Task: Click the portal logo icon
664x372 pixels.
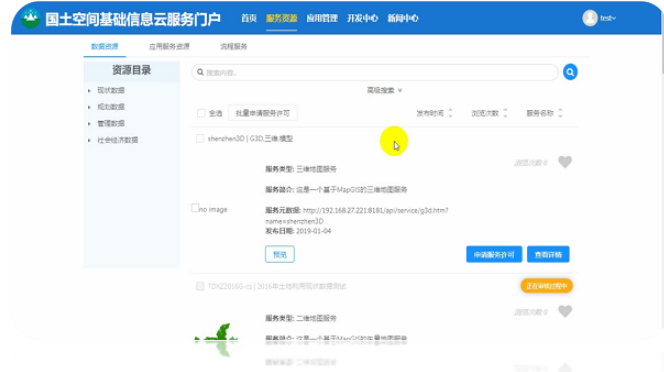Action: 30,18
